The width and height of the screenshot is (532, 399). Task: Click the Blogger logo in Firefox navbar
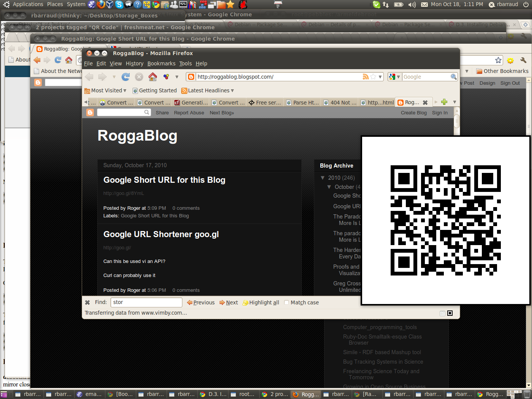90,112
